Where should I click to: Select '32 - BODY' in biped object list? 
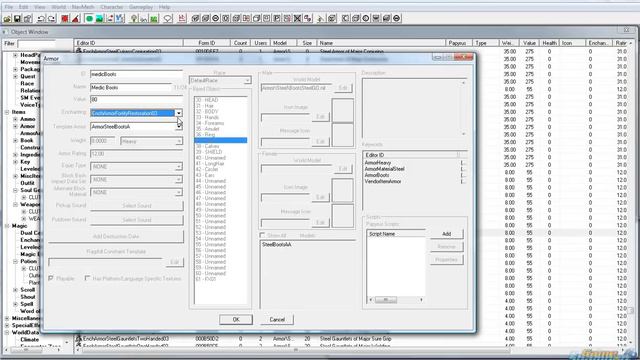point(207,111)
